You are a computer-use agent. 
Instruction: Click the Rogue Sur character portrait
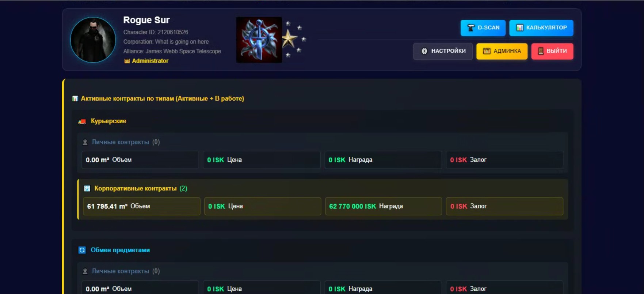(93, 40)
